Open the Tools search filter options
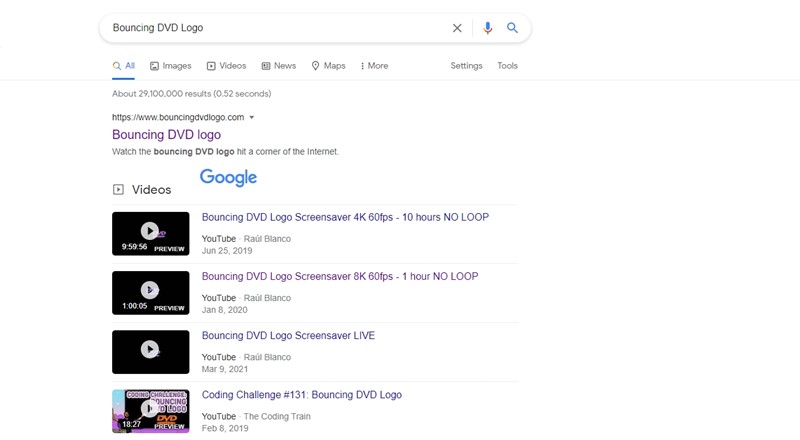This screenshot has height=440, width=800. click(x=507, y=66)
